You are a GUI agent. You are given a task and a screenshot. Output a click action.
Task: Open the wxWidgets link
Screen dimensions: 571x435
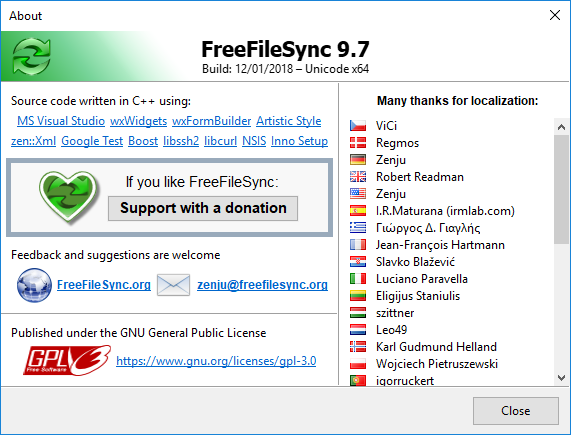pos(138,121)
